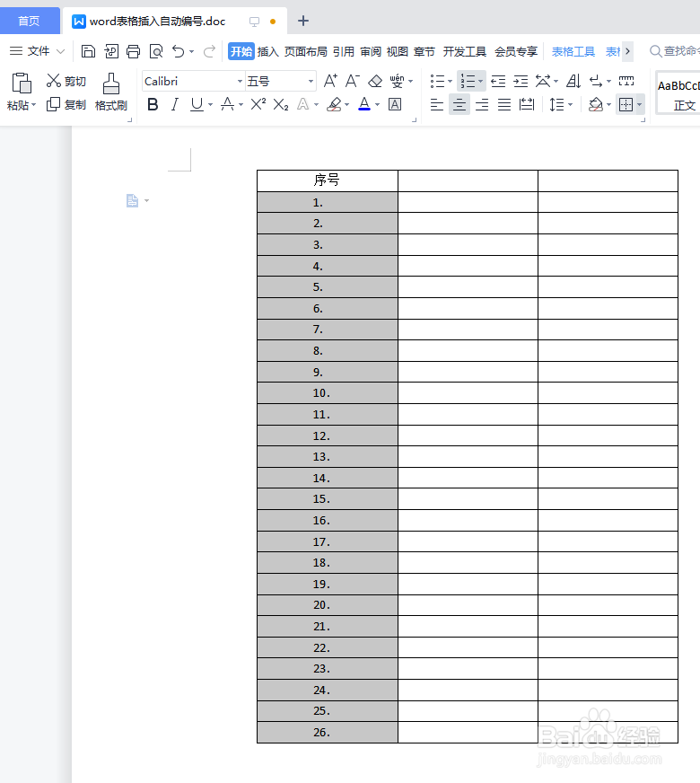Toggle Italic formatting
700x783 pixels.
click(174, 104)
